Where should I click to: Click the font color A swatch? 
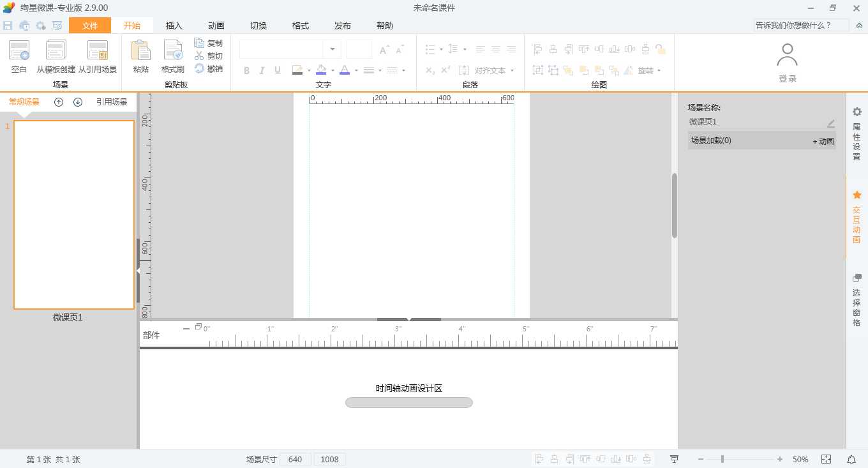pos(345,70)
